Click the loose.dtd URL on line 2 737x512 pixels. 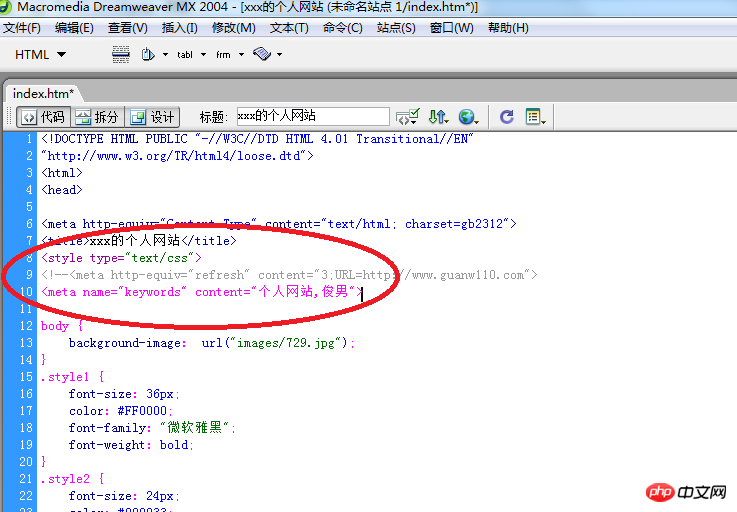tap(177, 156)
